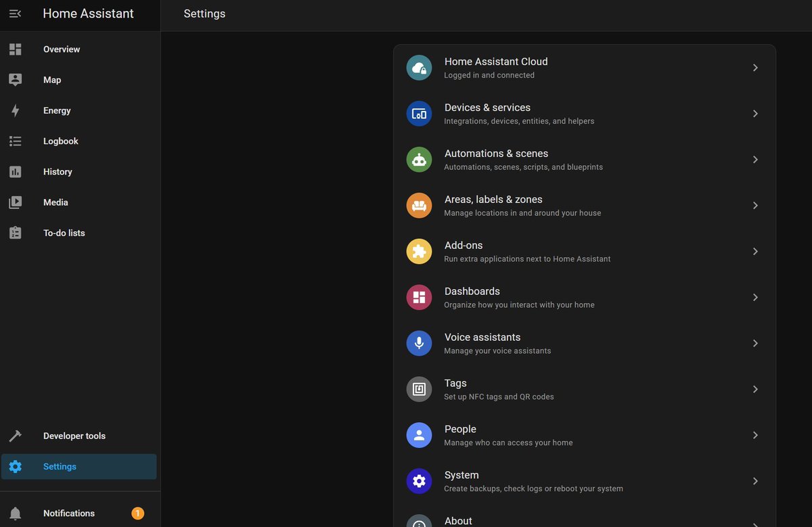Click the About settings entry title
Image resolution: width=812 pixels, height=527 pixels.
pyautogui.click(x=458, y=521)
